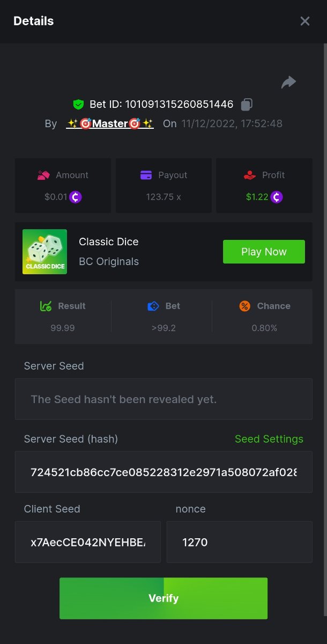Click the Amount money icon
This screenshot has height=644, width=327.
[x=43, y=175]
